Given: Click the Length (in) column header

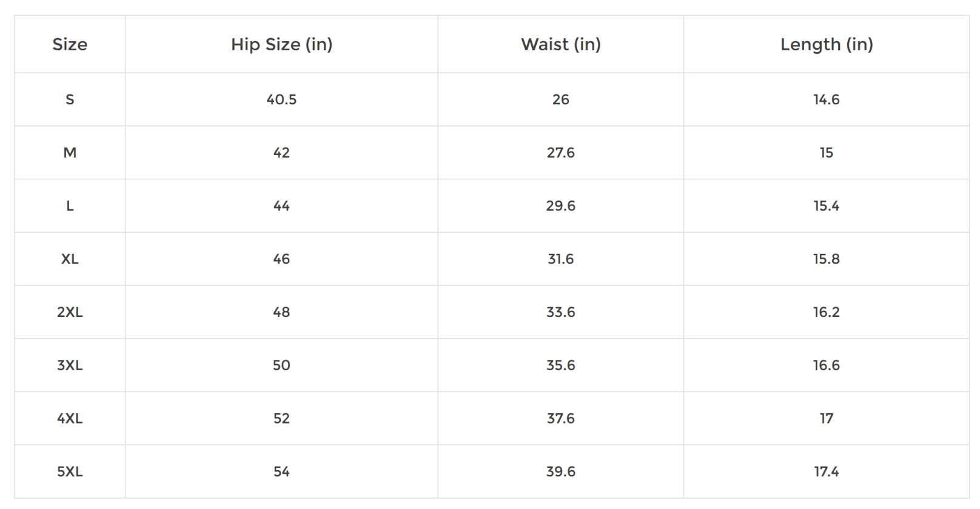Looking at the screenshot, I should point(826,44).
